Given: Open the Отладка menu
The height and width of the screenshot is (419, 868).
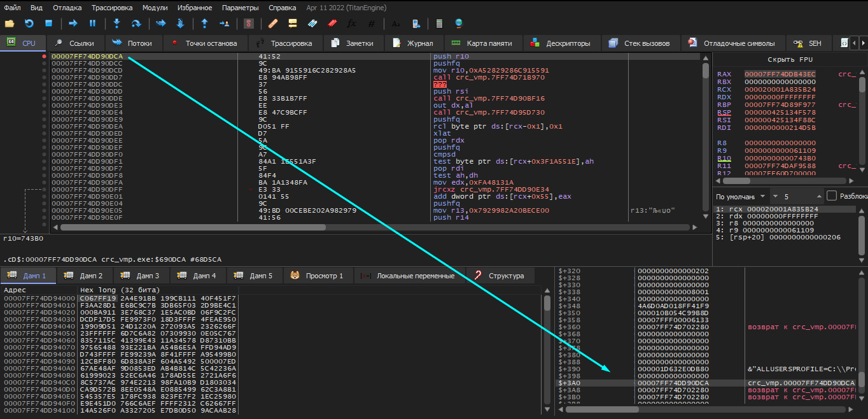Looking at the screenshot, I should [67, 8].
